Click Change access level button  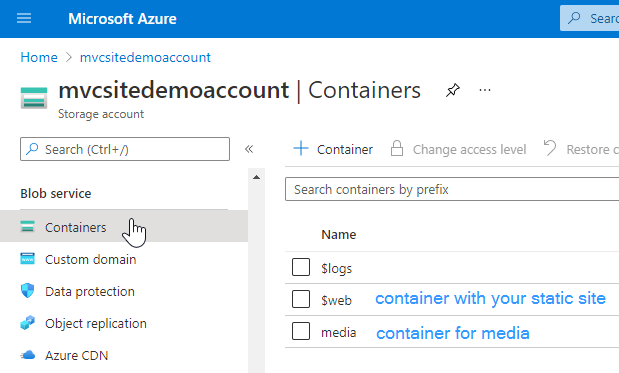(x=458, y=149)
